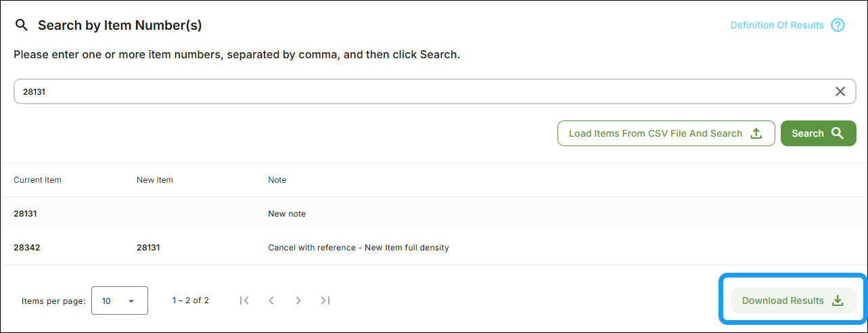Go to the next results page
The width and height of the screenshot is (868, 333).
(x=298, y=301)
